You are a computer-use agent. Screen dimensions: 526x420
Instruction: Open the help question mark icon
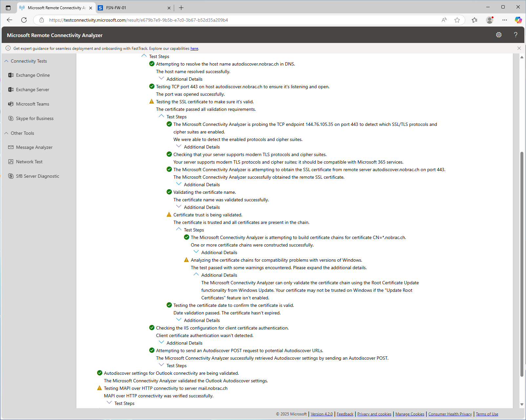(x=516, y=35)
